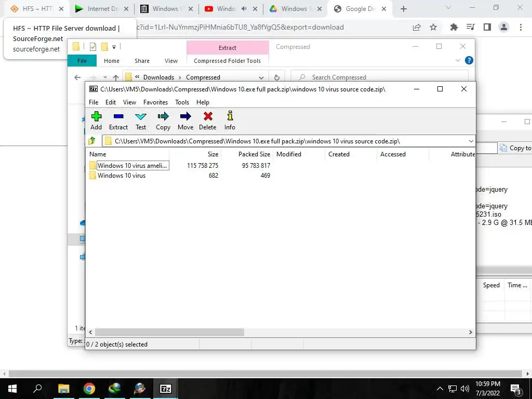Open Chrome tab search chevron
This screenshot has height=399, width=532.
coord(448,7)
